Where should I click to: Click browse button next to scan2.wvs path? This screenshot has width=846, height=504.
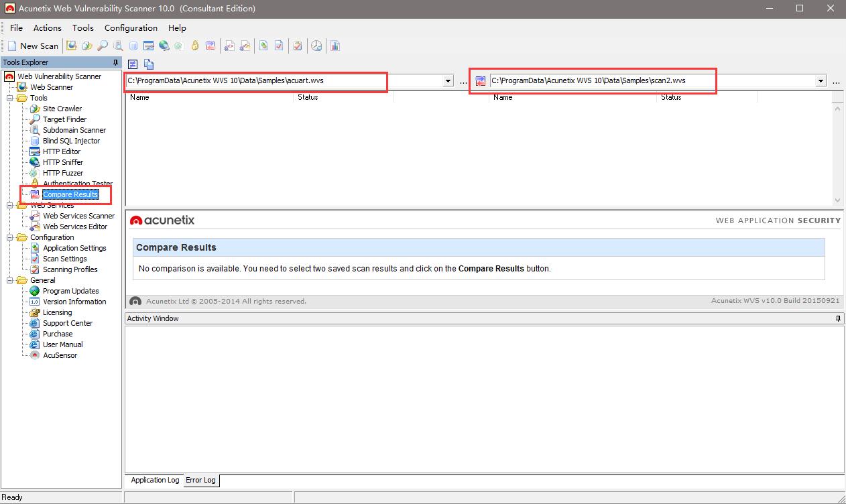click(x=836, y=81)
